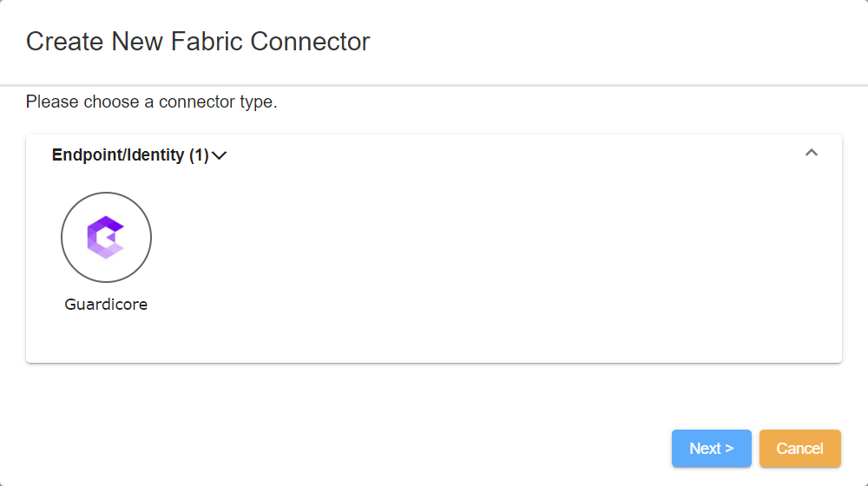Click the purple Guardicore hexagon logo

pyautogui.click(x=106, y=237)
